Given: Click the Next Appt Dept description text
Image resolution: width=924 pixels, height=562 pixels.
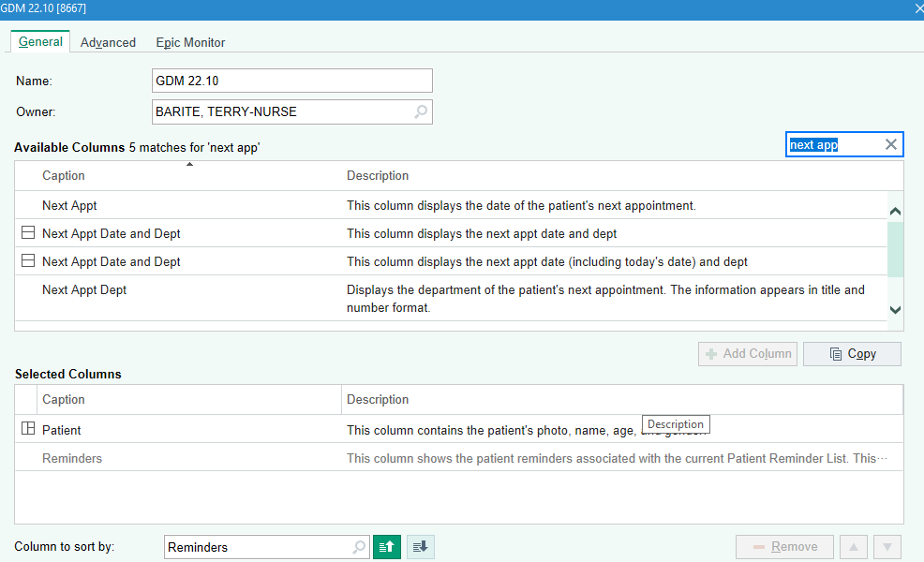Looking at the screenshot, I should click(605, 299).
